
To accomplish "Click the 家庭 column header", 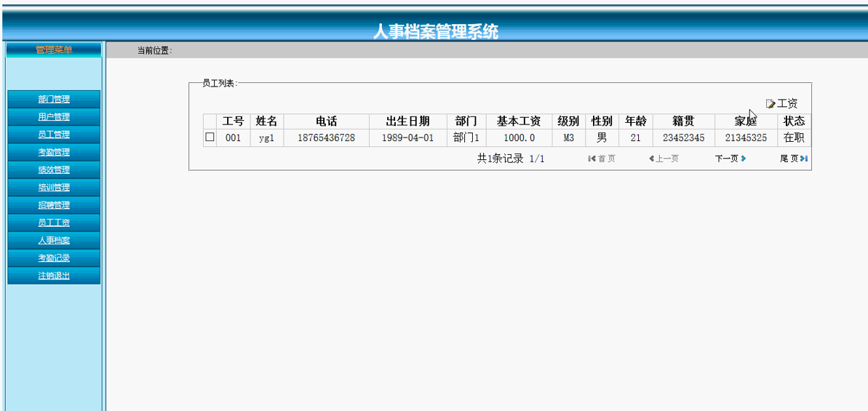I will [x=746, y=121].
